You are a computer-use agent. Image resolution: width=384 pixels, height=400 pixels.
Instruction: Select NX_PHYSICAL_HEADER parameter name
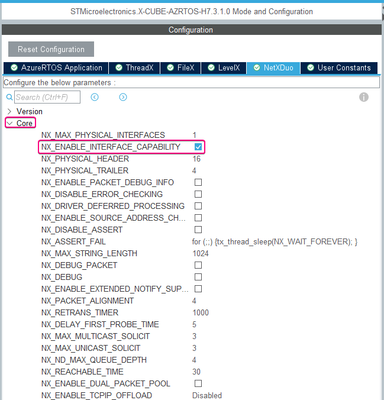[85, 159]
